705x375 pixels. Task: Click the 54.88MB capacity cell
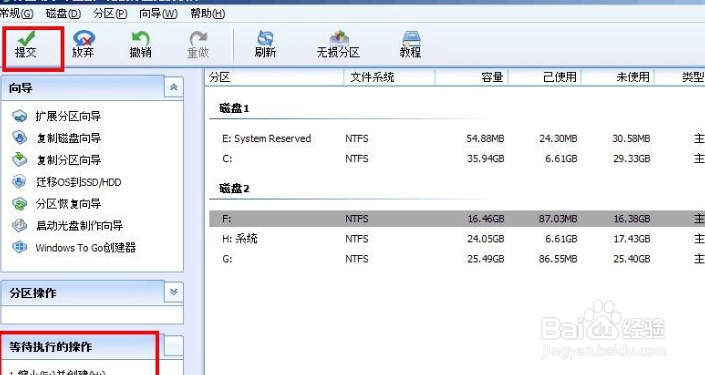pos(485,138)
